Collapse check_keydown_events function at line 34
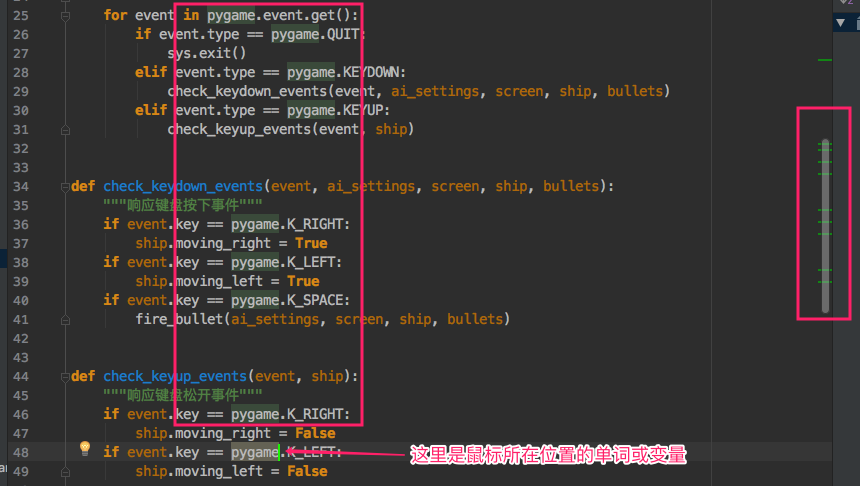860x486 pixels. 65,187
